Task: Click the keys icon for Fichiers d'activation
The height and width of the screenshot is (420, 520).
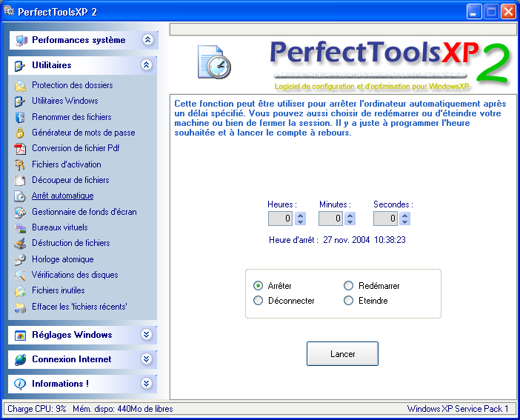Action: click(x=20, y=164)
